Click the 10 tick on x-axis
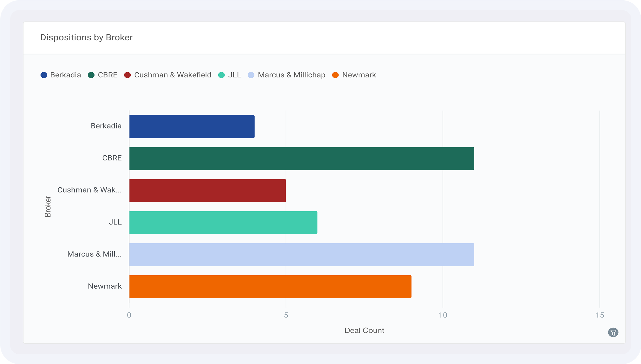This screenshot has width=641, height=364. click(443, 315)
